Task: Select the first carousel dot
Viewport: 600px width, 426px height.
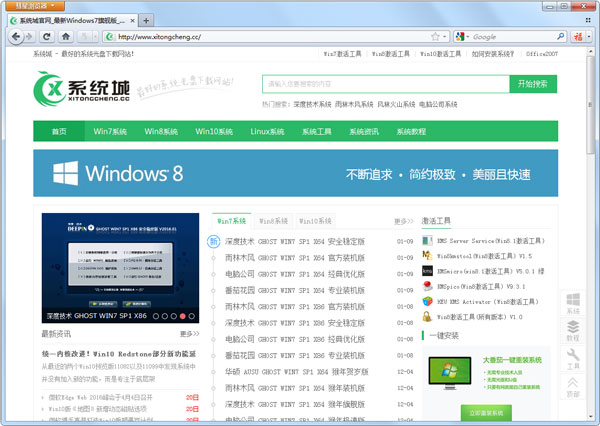Action: point(156,316)
